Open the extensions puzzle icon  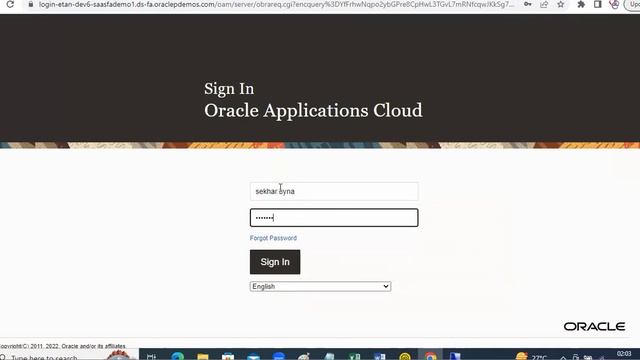581,4
